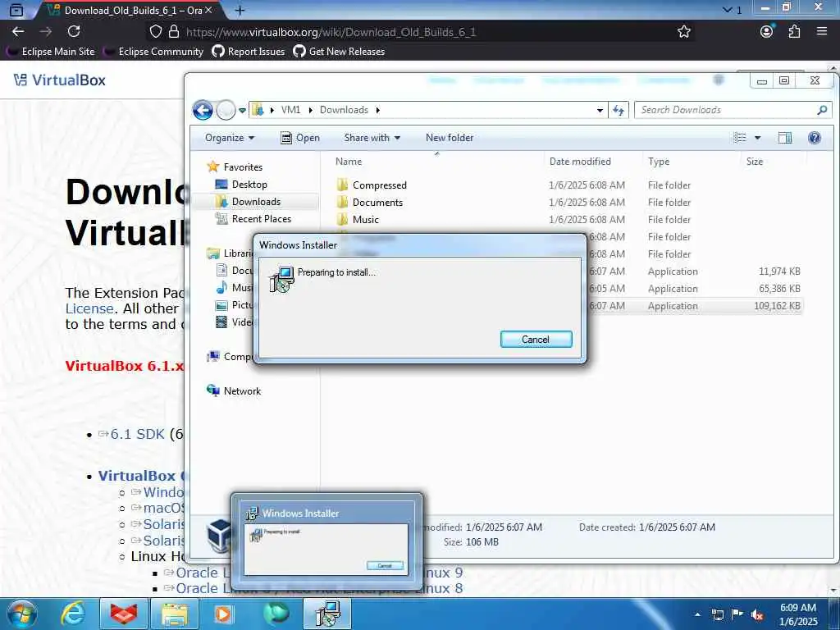
Task: Open Eclipse Main Site bookmark
Action: click(52, 52)
